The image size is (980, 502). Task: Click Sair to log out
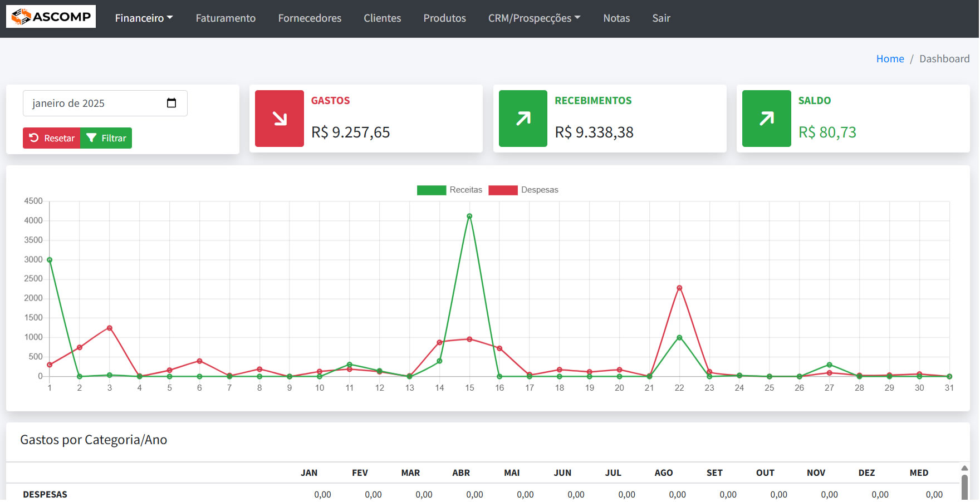pos(661,18)
